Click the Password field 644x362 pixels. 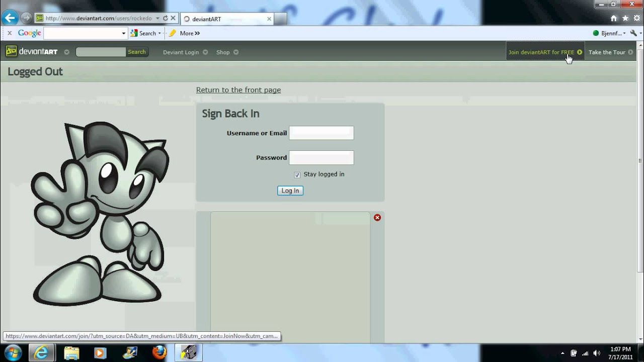pos(321,157)
